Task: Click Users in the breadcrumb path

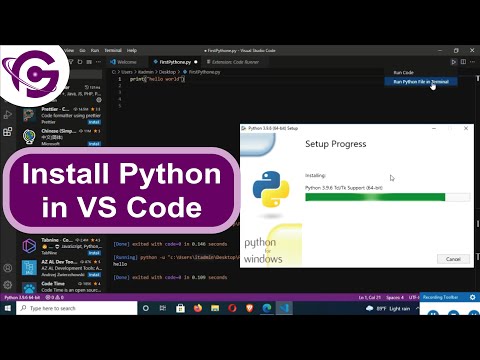Action: pos(127,72)
